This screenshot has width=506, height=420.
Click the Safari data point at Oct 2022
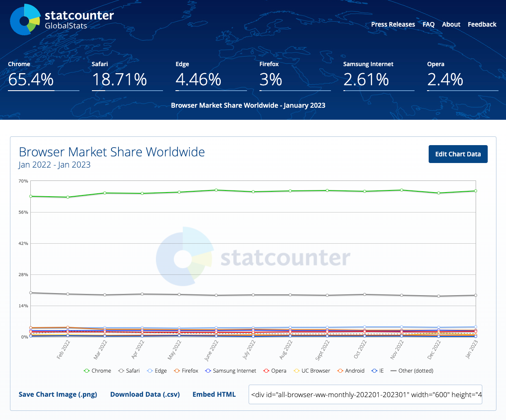[x=365, y=294]
